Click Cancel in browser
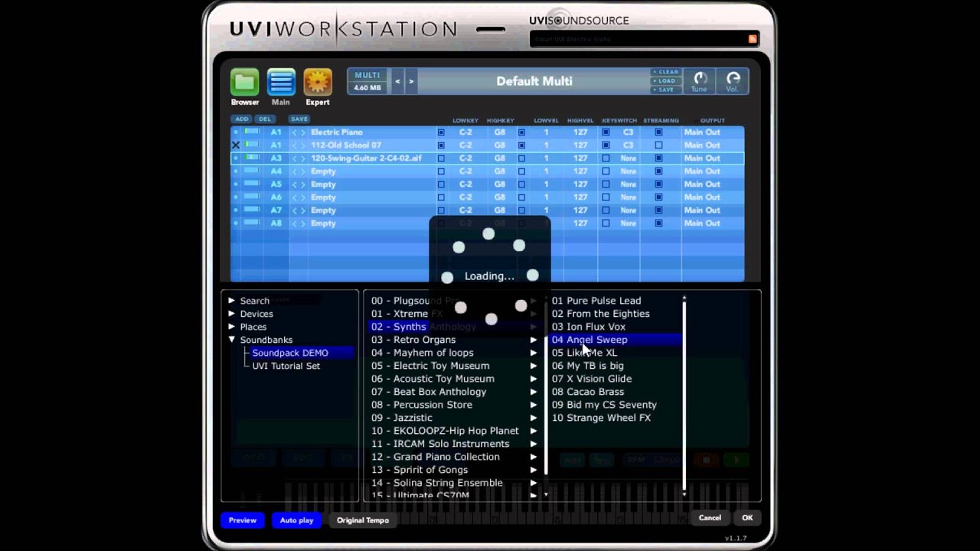980x551 pixels. (710, 518)
